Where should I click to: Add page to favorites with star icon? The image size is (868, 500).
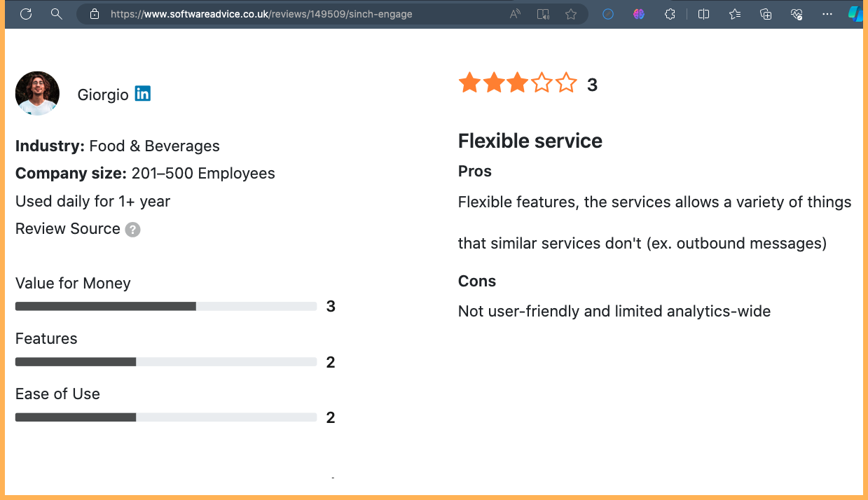571,14
